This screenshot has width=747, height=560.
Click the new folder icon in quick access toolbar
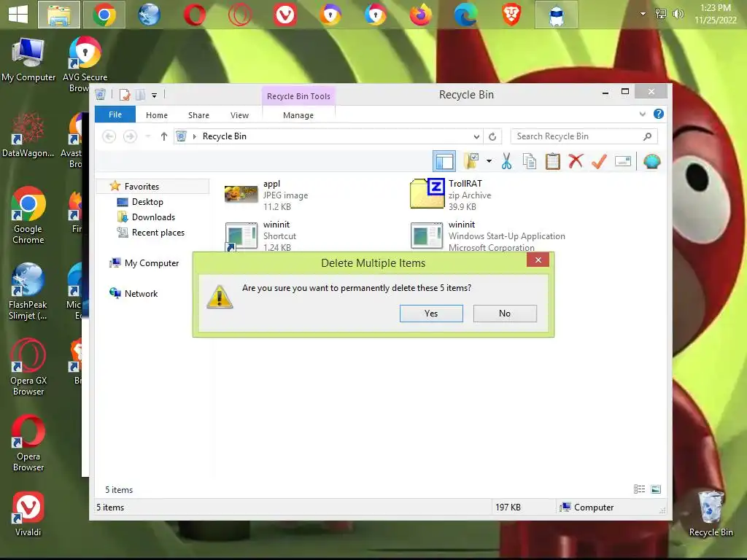point(140,95)
